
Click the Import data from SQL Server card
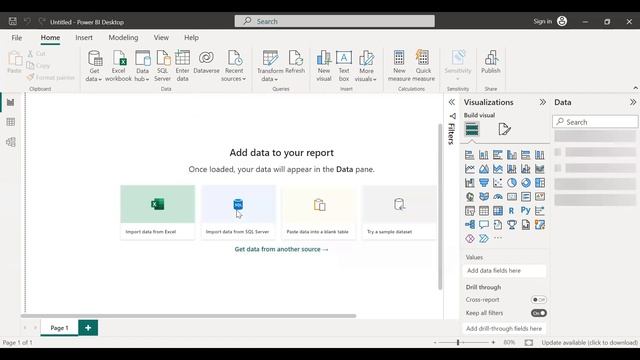238,212
